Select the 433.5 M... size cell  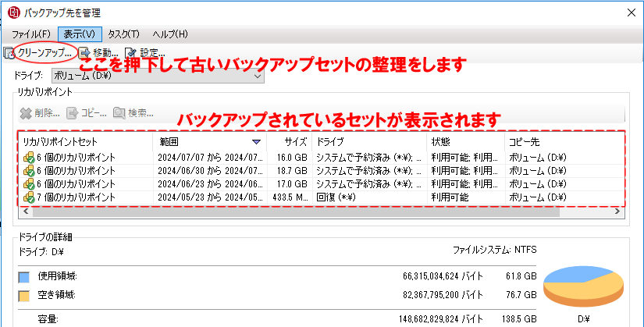[x=290, y=197]
